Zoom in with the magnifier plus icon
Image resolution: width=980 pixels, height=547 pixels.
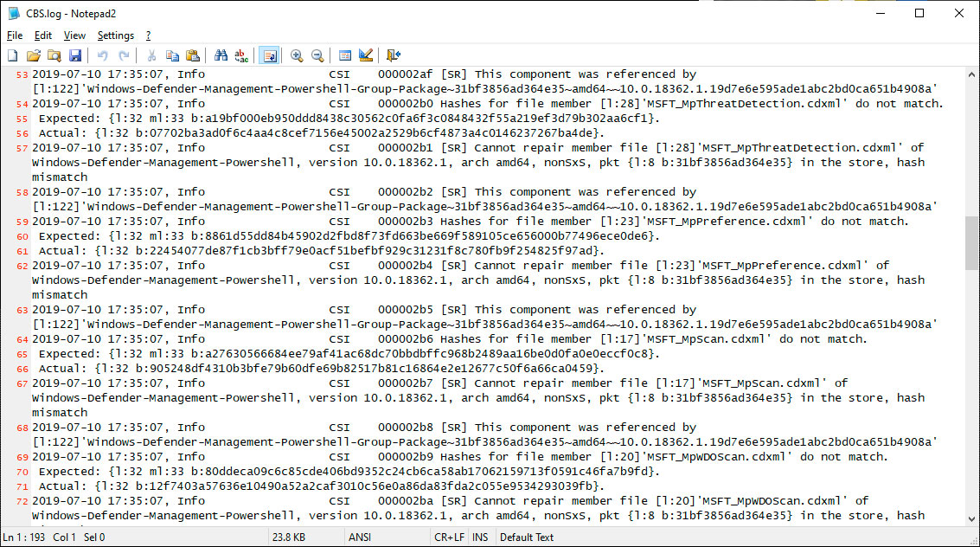tap(297, 55)
